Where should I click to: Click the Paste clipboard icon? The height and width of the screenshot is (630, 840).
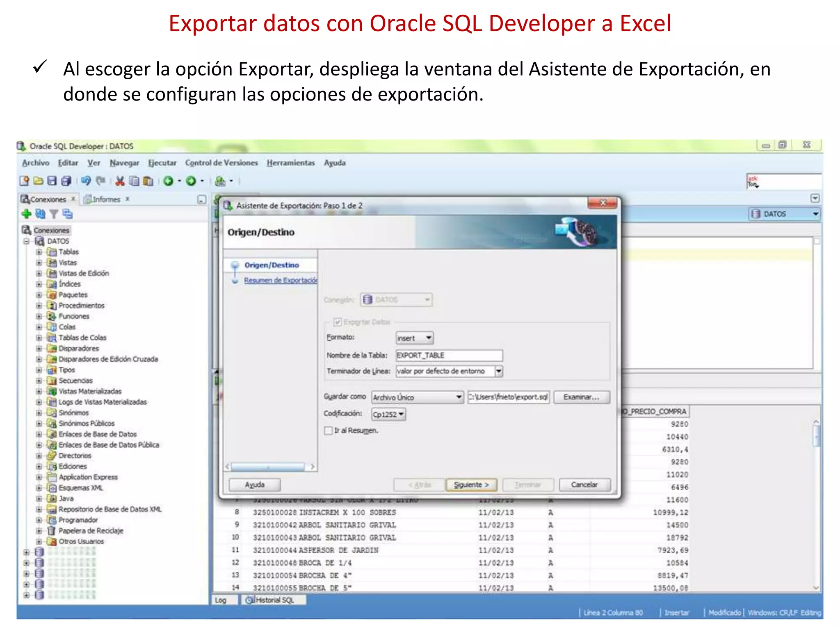coord(148,181)
